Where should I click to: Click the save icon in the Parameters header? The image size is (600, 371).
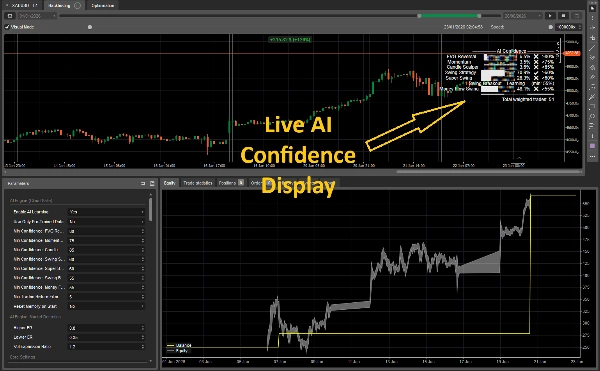[x=152, y=184]
